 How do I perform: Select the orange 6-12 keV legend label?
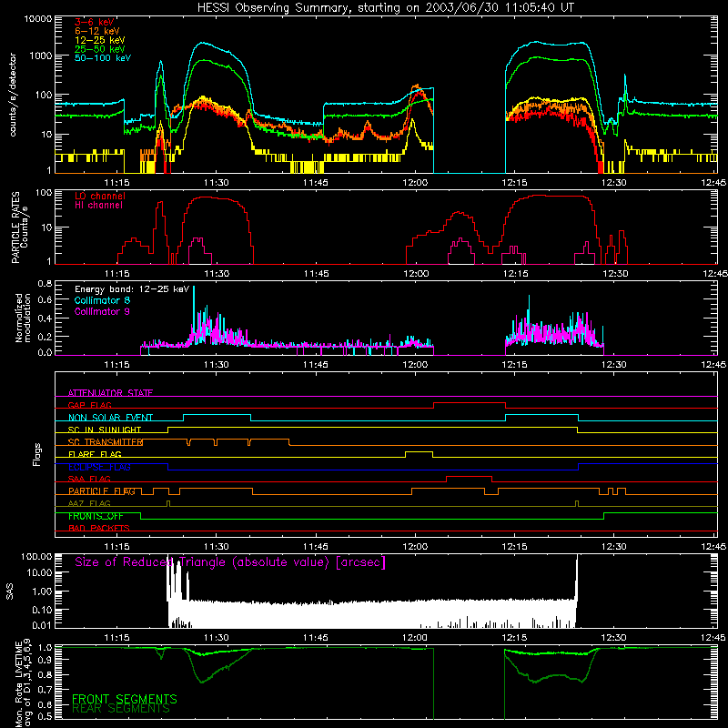pyautogui.click(x=97, y=31)
